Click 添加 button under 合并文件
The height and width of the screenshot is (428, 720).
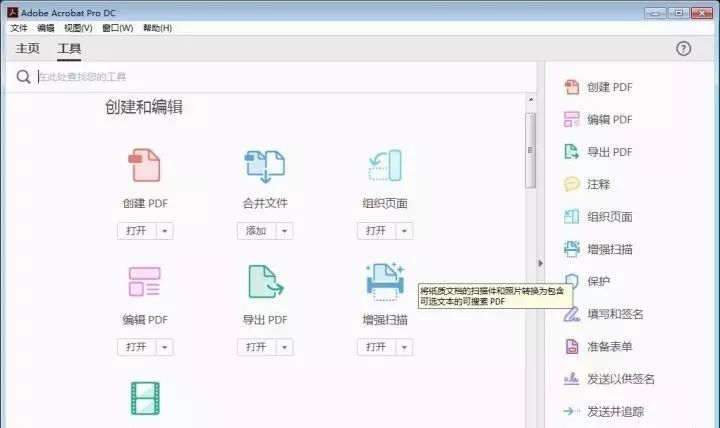click(257, 231)
